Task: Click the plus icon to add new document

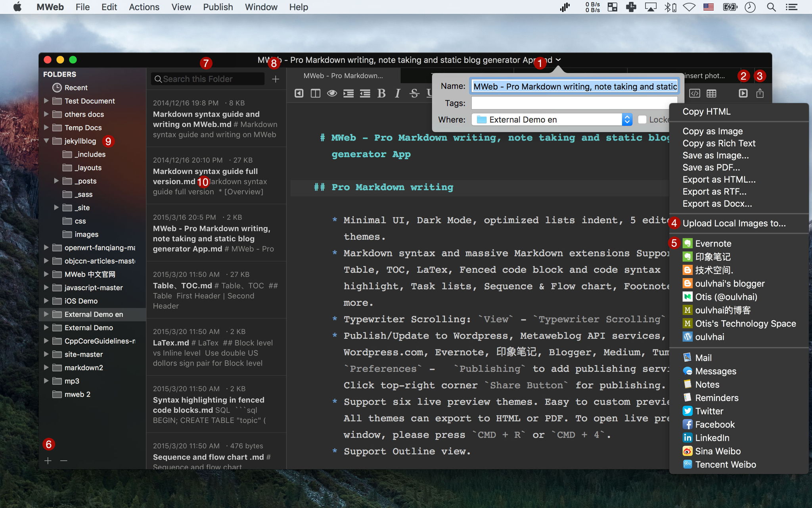Action: (276, 79)
